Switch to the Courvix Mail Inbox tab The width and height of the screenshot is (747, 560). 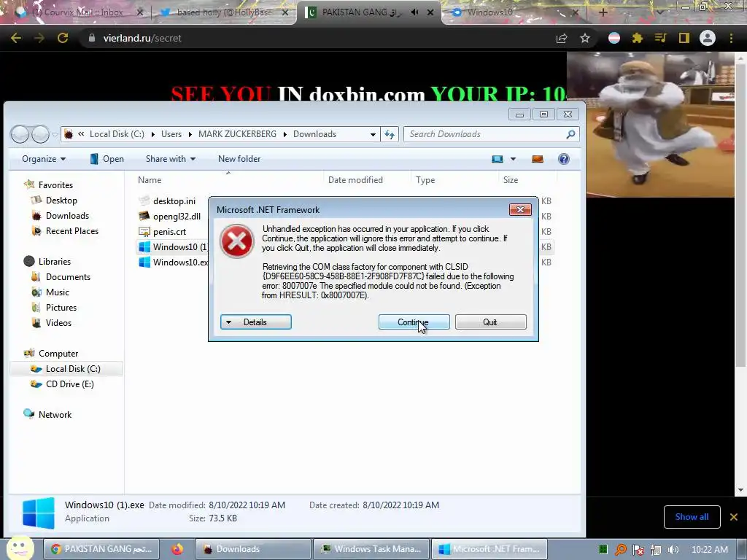click(x=79, y=12)
